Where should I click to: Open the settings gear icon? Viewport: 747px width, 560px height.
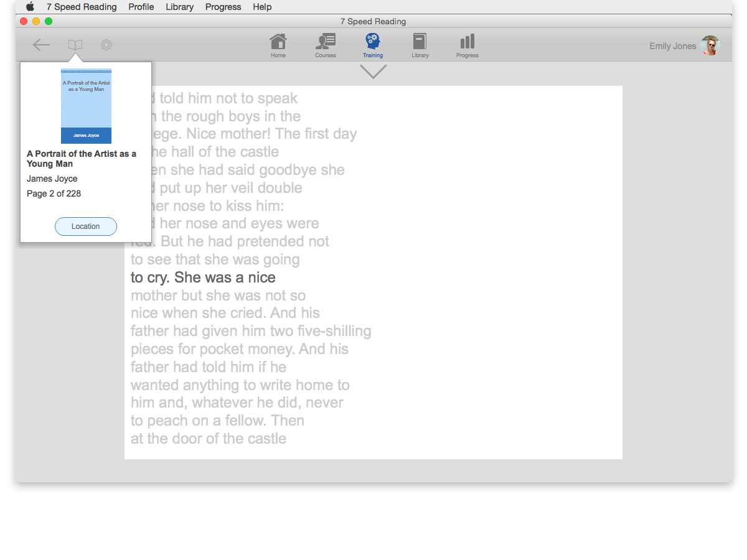tap(106, 45)
